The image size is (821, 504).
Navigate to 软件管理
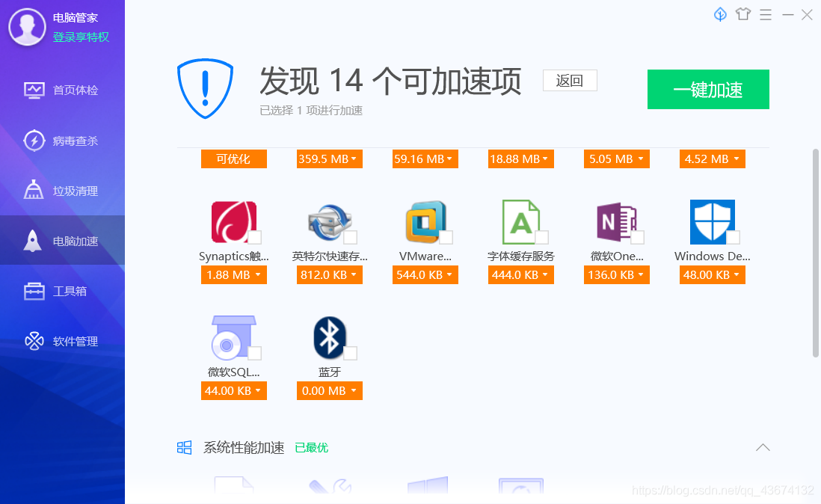coord(62,341)
